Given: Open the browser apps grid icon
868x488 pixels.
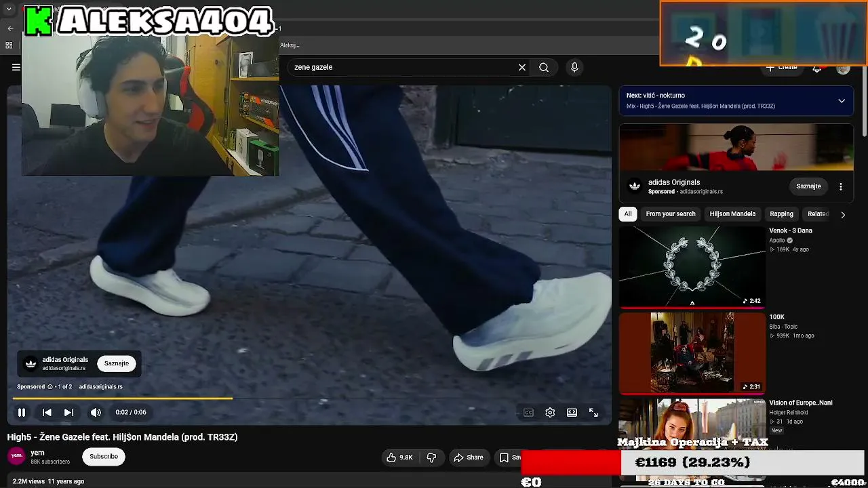Looking at the screenshot, I should [9, 45].
